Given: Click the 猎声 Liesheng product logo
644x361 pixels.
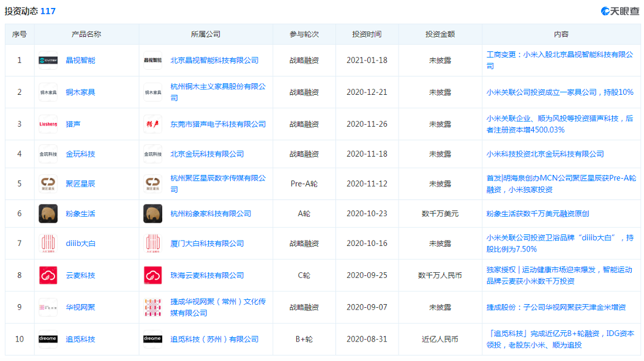Looking at the screenshot, I should [48, 124].
